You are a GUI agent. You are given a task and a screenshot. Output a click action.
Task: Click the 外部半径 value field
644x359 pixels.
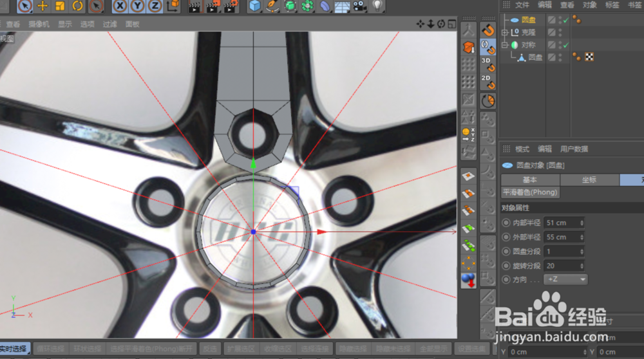[x=563, y=237]
